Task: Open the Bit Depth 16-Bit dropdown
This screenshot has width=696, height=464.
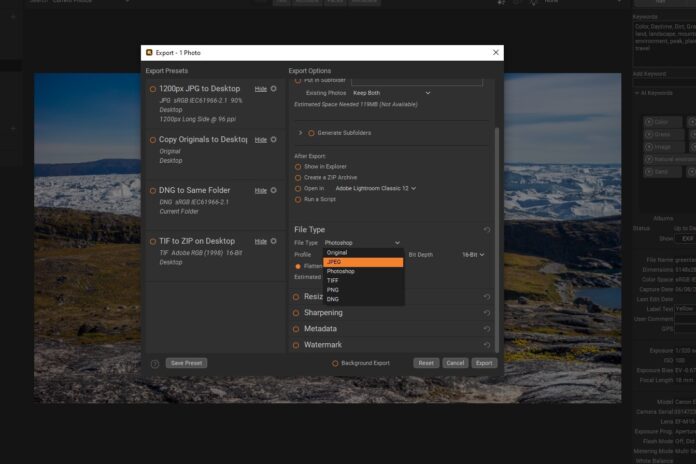Action: point(473,254)
